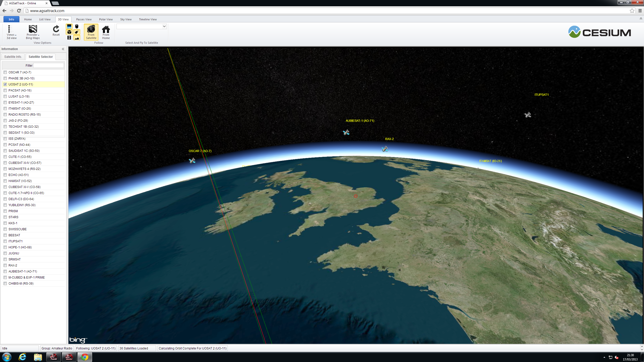Collapse the ribbon with top-right chevron

click(641, 19)
